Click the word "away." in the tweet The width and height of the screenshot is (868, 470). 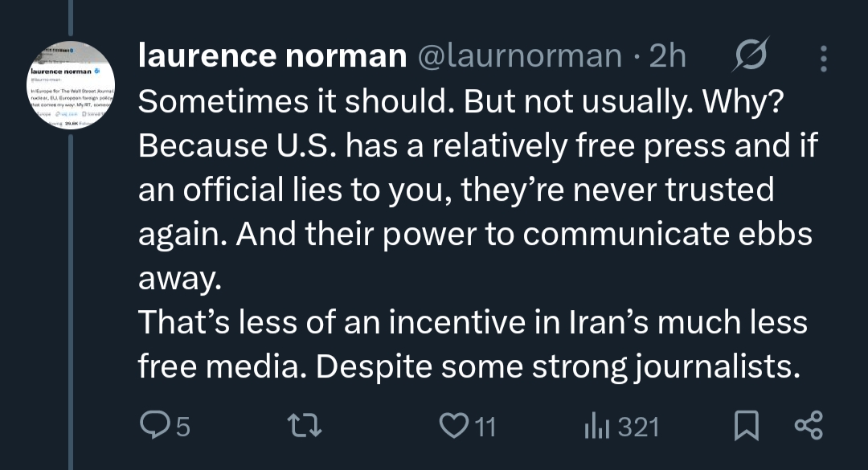(178, 278)
